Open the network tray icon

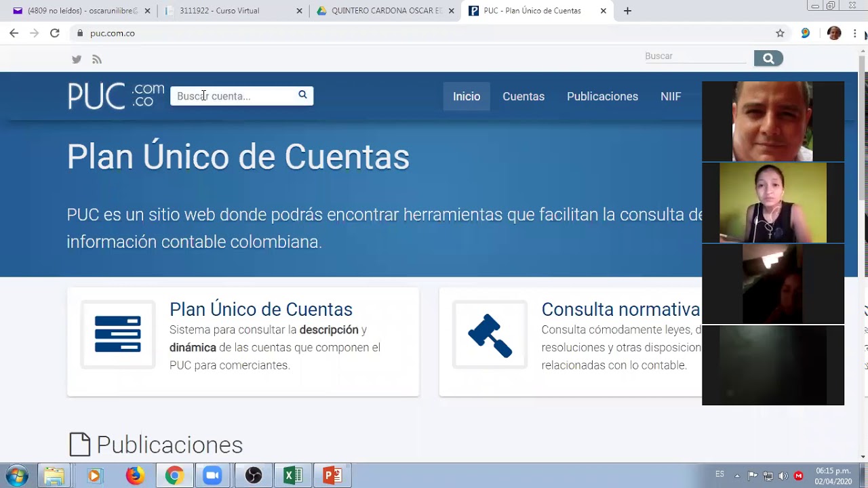[x=768, y=476]
